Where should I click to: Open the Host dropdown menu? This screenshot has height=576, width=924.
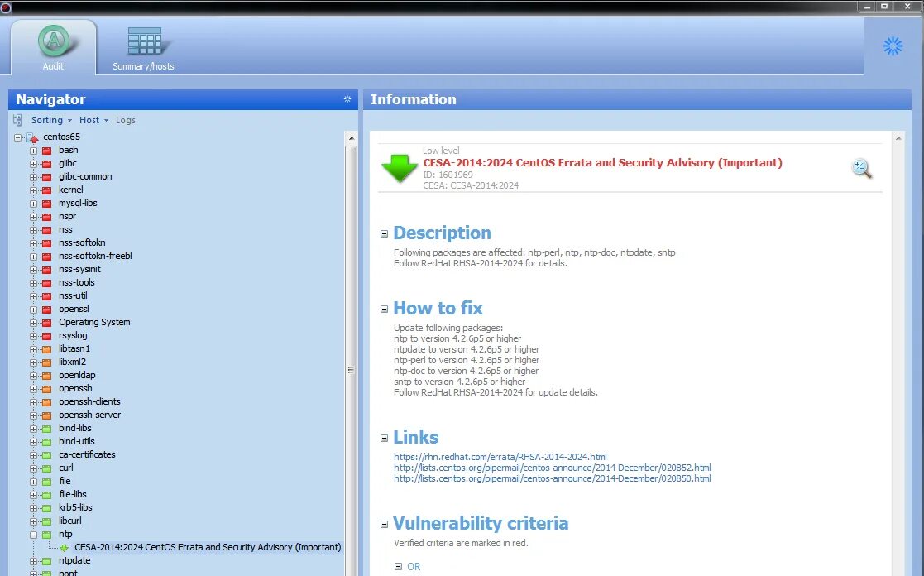coord(93,120)
